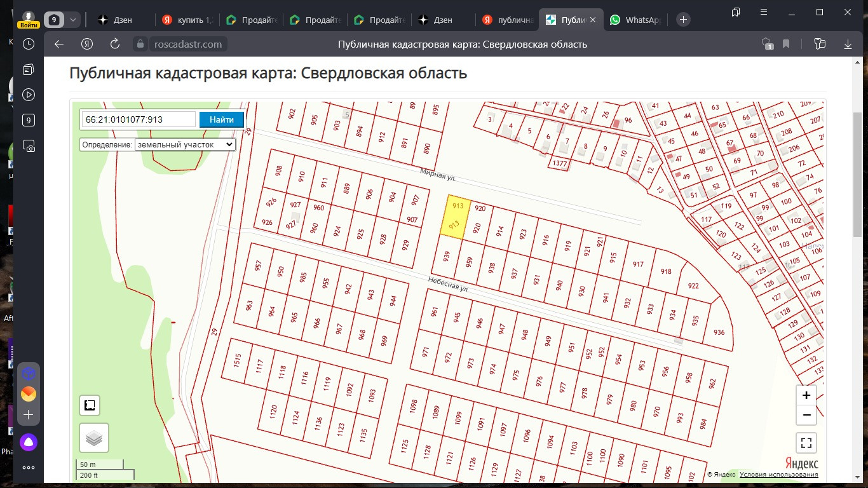868x488 pixels.
Task: Open browser history in the sidebar
Action: pyautogui.click(x=29, y=44)
